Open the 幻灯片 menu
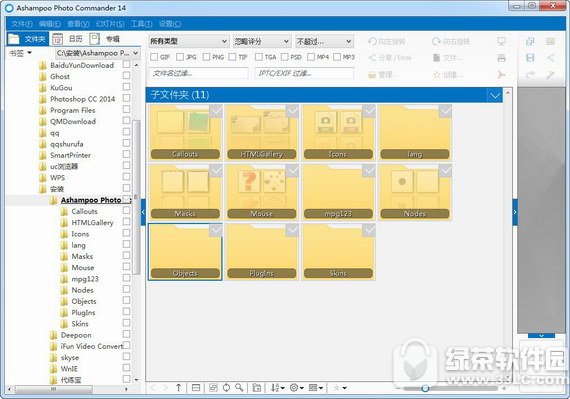Screen dimensions: 570x399 110,24
